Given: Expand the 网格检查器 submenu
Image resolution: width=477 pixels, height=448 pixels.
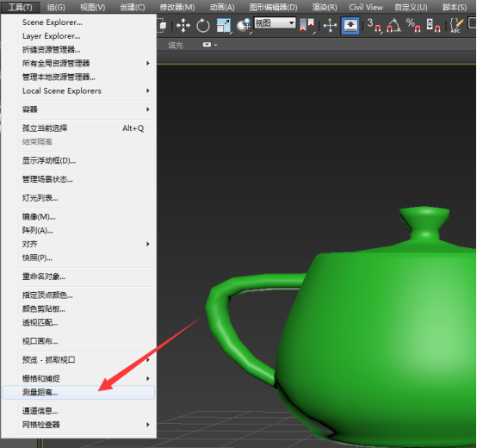Looking at the screenshot, I should 79,425.
